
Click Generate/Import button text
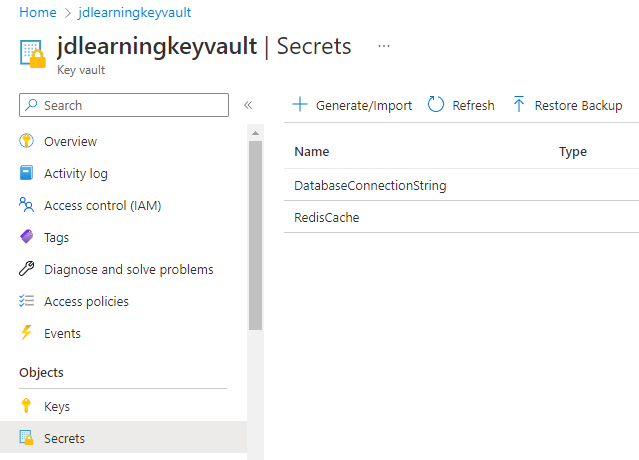(x=364, y=106)
